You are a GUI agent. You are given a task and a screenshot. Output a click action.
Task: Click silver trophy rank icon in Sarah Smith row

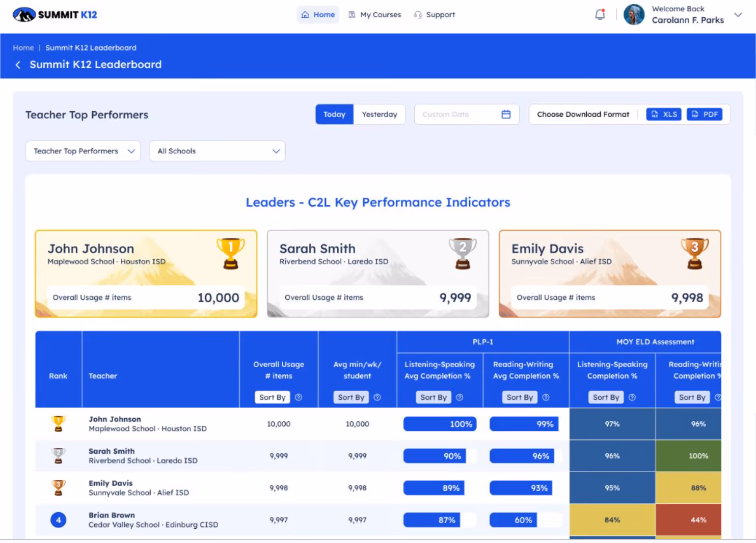(59, 455)
